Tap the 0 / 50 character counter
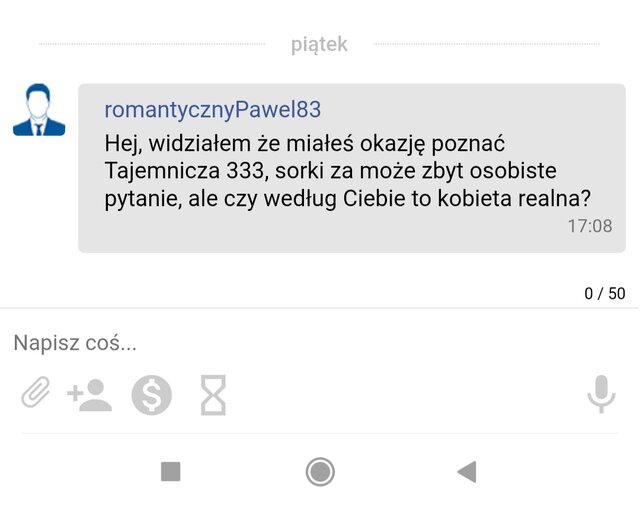 pyautogui.click(x=604, y=293)
